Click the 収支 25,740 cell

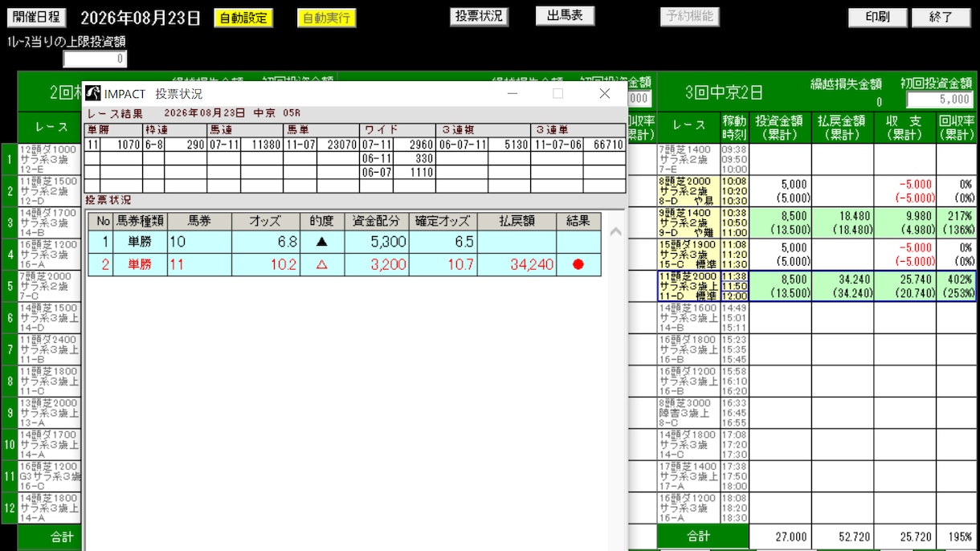tap(905, 286)
